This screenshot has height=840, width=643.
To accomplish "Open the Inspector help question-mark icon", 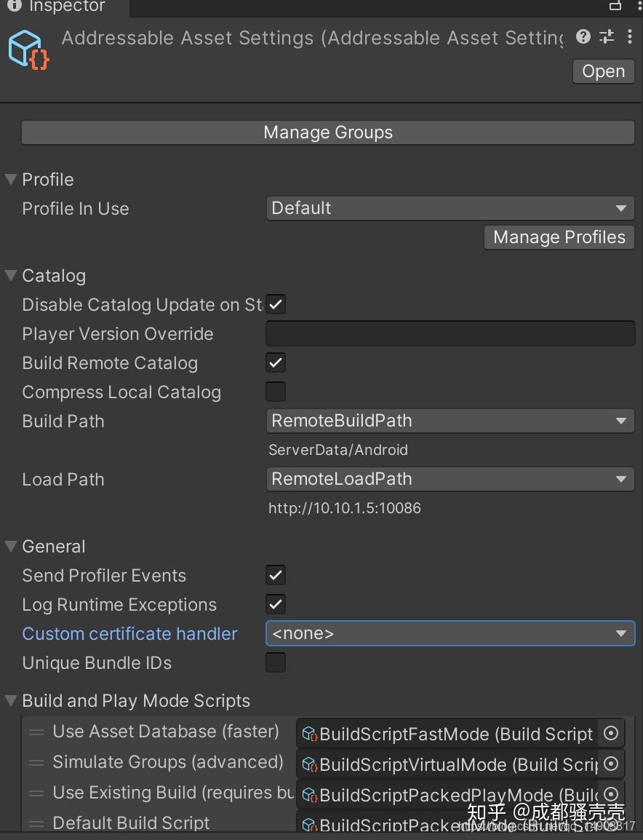I will [x=582, y=37].
